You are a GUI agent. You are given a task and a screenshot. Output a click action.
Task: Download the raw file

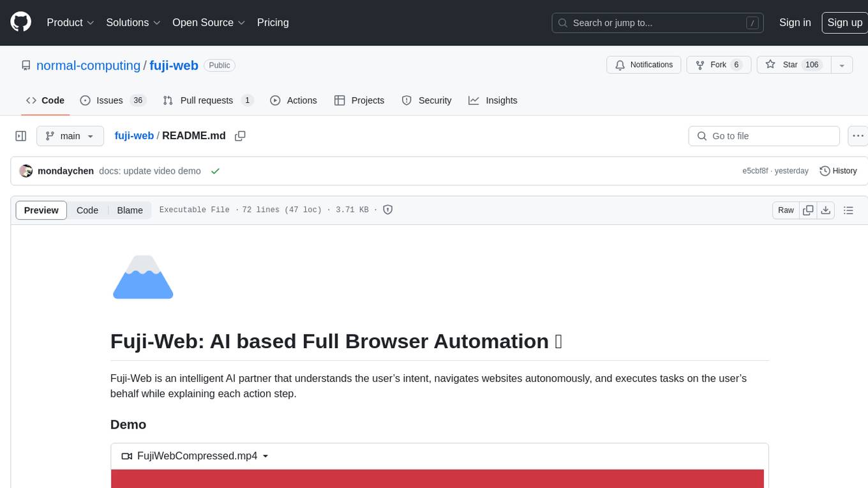[x=826, y=210]
